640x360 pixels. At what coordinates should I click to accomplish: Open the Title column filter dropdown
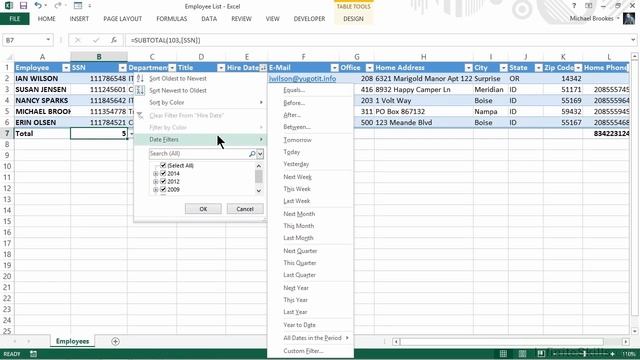tap(221, 68)
